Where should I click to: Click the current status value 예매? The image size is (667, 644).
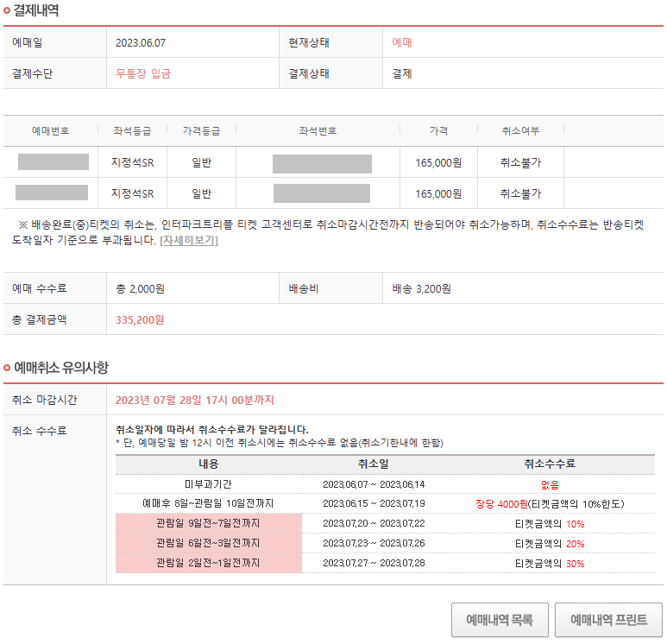401,42
